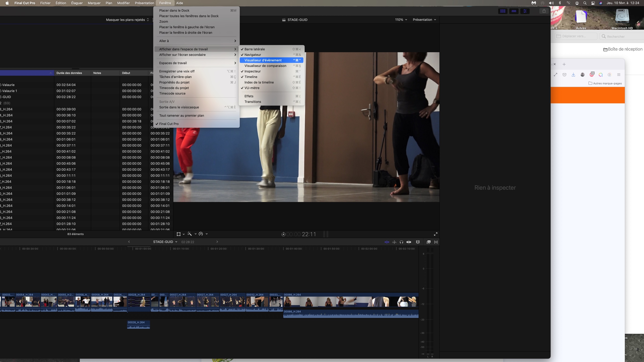Open Spotlight search in menu bar
644x362 pixels.
coord(585,3)
